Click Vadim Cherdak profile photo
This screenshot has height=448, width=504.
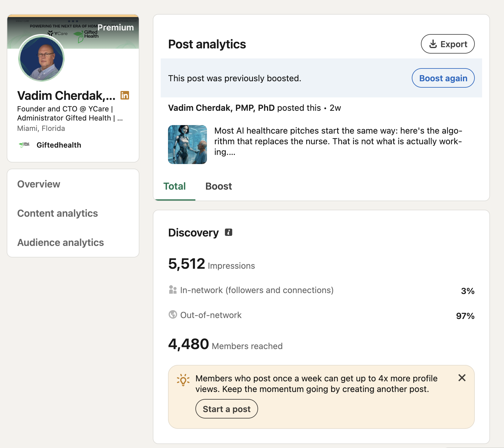pyautogui.click(x=41, y=58)
